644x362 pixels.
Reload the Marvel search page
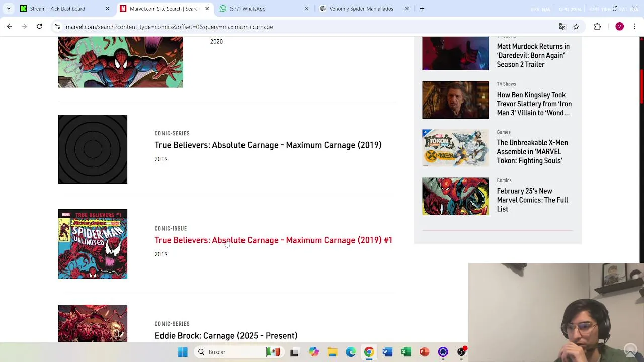click(x=39, y=27)
